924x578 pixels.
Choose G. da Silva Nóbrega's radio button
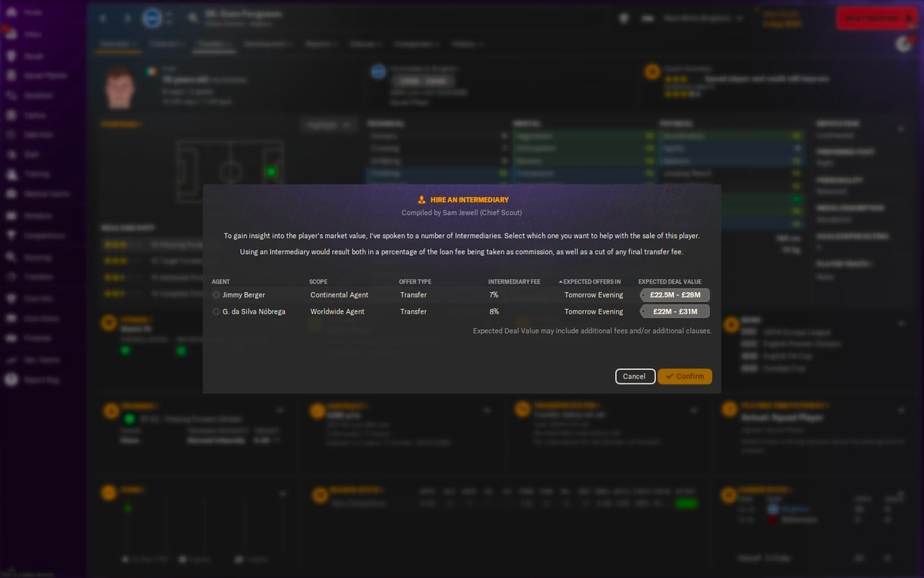[x=216, y=311]
